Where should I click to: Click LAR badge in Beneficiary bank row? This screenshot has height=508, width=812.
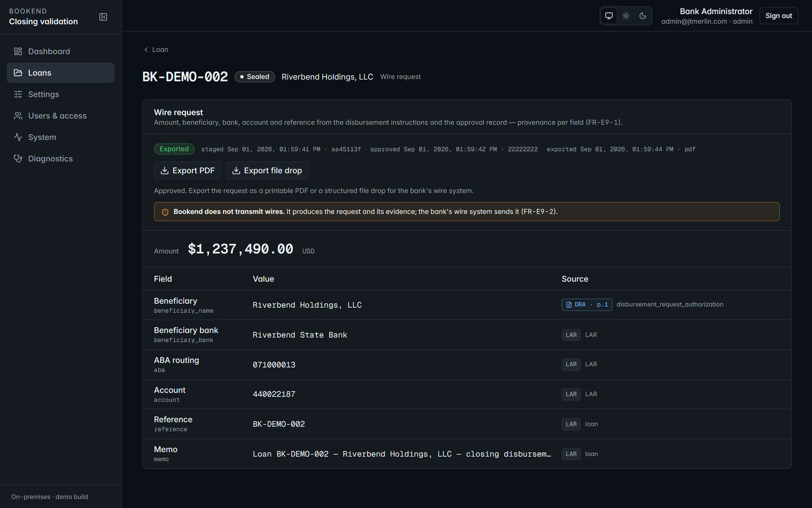571,335
